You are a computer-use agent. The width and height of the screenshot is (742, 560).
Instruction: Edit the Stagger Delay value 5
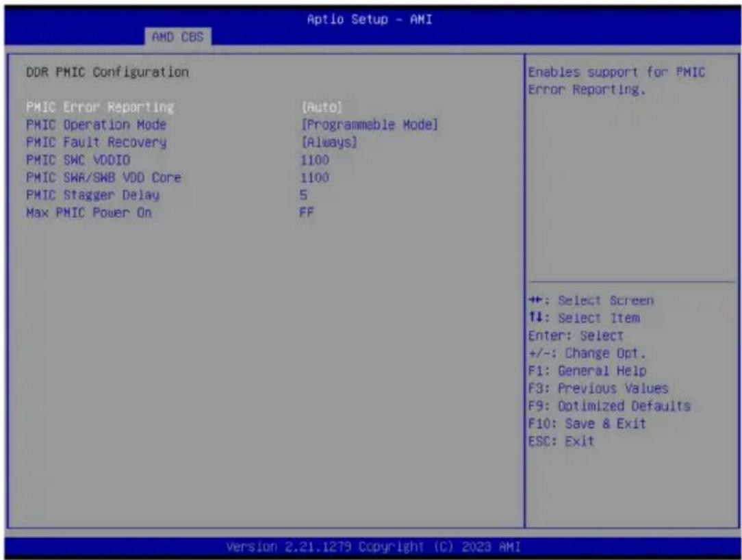(303, 195)
